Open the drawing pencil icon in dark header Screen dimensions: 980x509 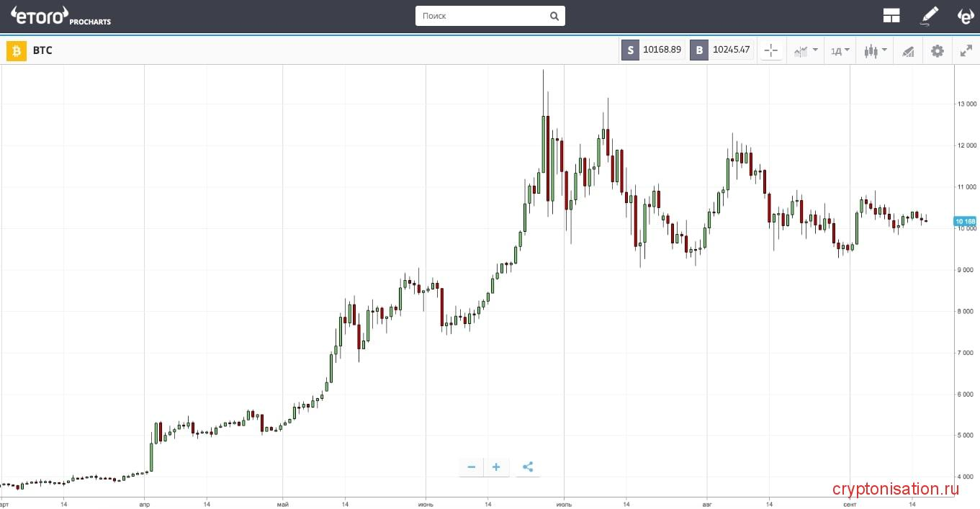click(929, 15)
